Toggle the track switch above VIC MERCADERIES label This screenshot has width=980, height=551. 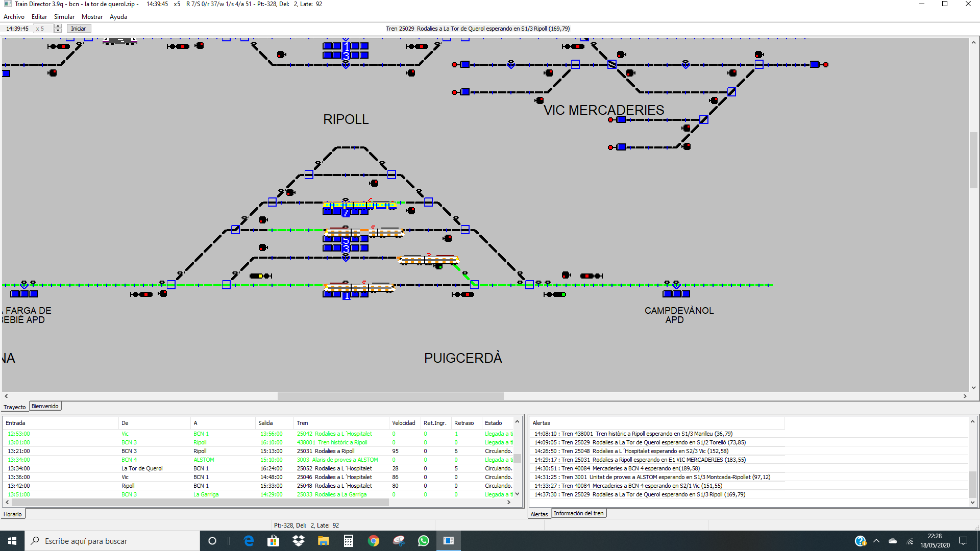pos(612,64)
